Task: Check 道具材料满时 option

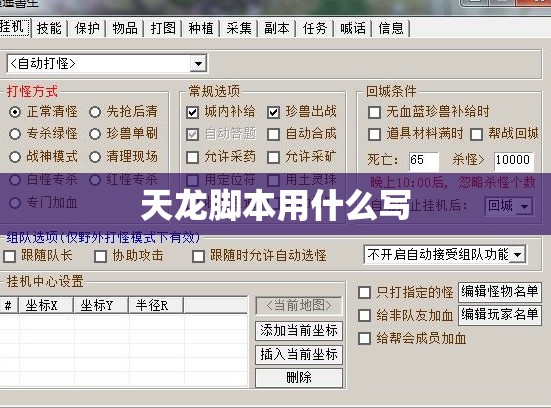Action: click(374, 134)
